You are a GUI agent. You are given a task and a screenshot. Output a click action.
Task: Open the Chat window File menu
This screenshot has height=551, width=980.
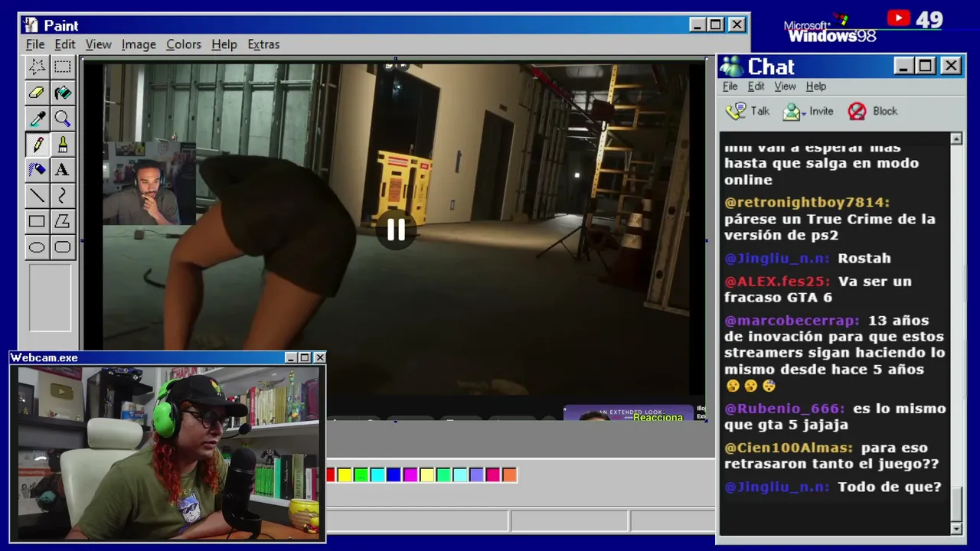[x=730, y=86]
